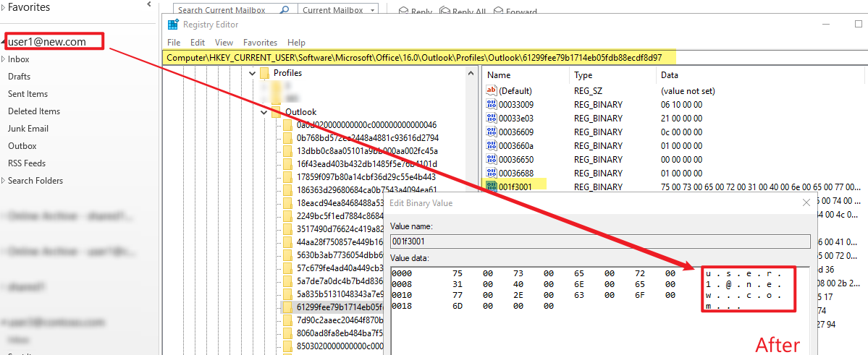
Task: Click folder icon of key 3517490d76624c419a82
Action: tap(287, 229)
